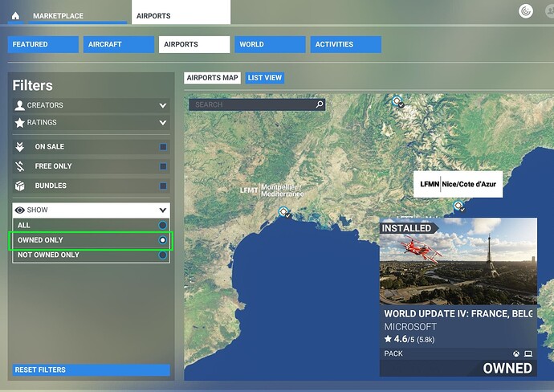554x392 pixels.
Task: Click the LFMT Montpellier airport map marker
Action: pyautogui.click(x=283, y=212)
